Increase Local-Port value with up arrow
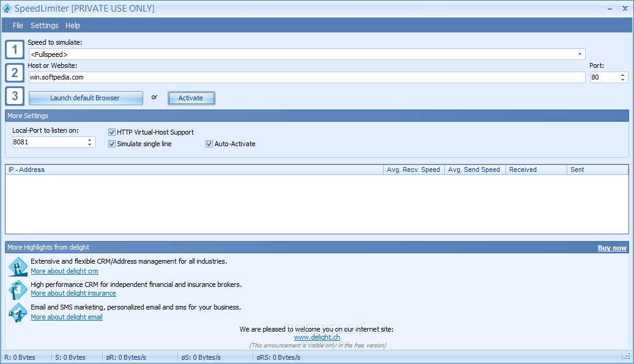 90,139
